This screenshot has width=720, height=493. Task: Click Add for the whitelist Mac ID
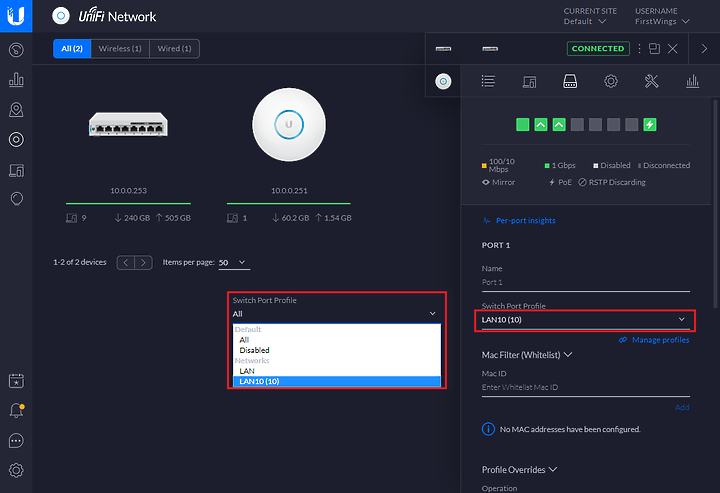click(682, 408)
